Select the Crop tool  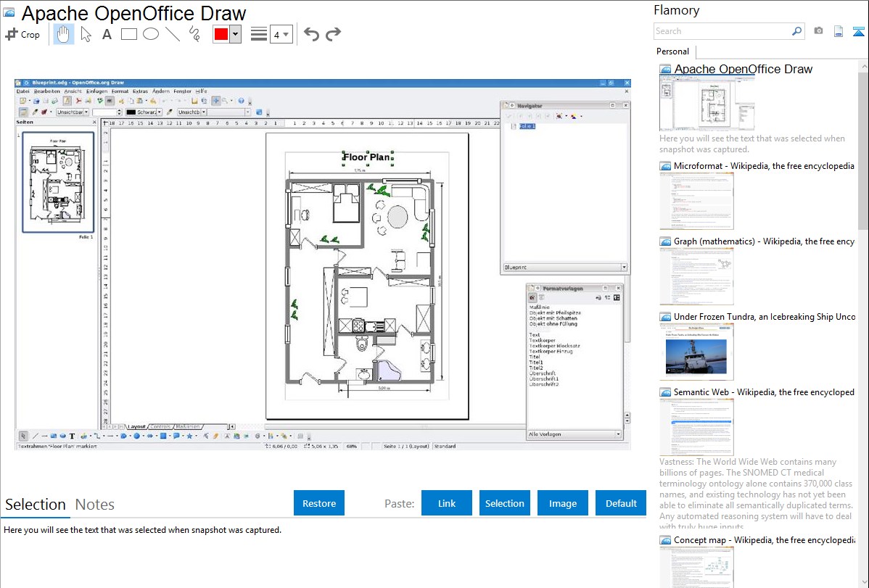(x=22, y=34)
